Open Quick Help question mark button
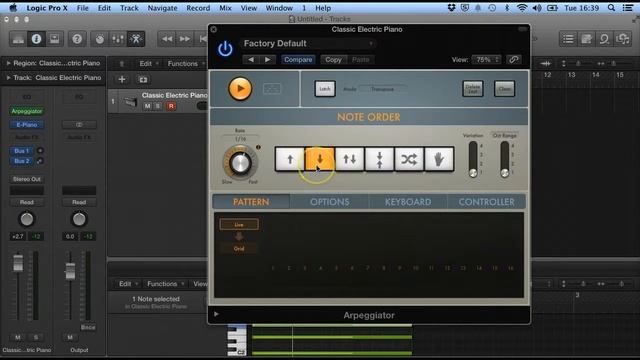 [x=77, y=39]
